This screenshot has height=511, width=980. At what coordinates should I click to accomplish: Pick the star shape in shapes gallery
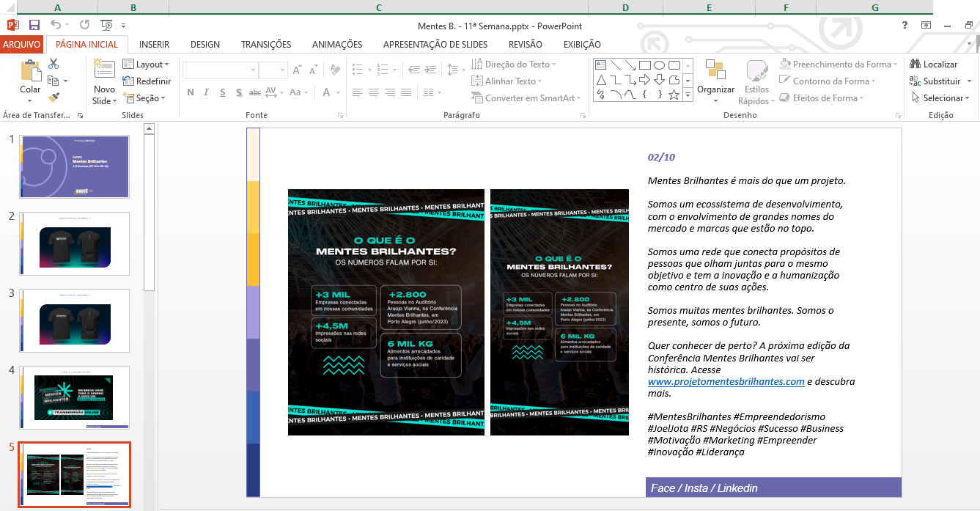point(674,95)
